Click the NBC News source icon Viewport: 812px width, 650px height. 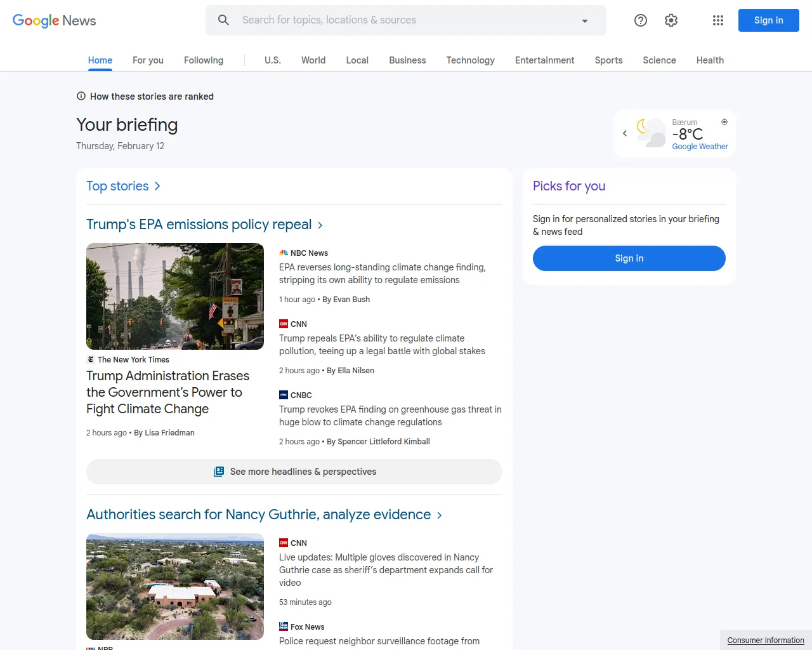coord(283,253)
